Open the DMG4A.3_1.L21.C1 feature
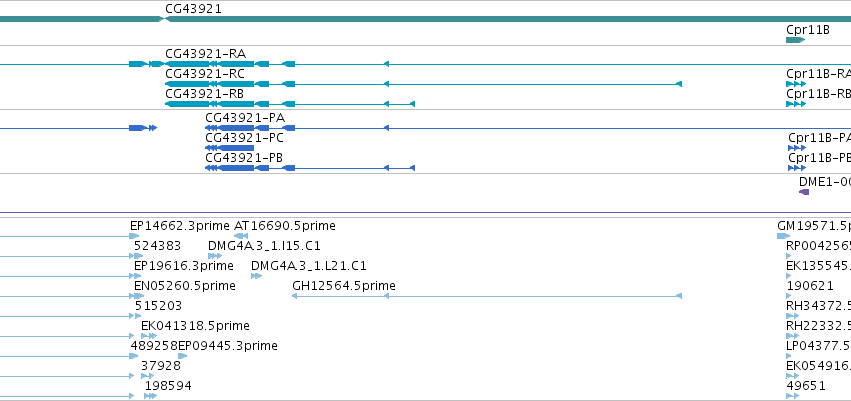This screenshot has height=401, width=851. (x=256, y=276)
